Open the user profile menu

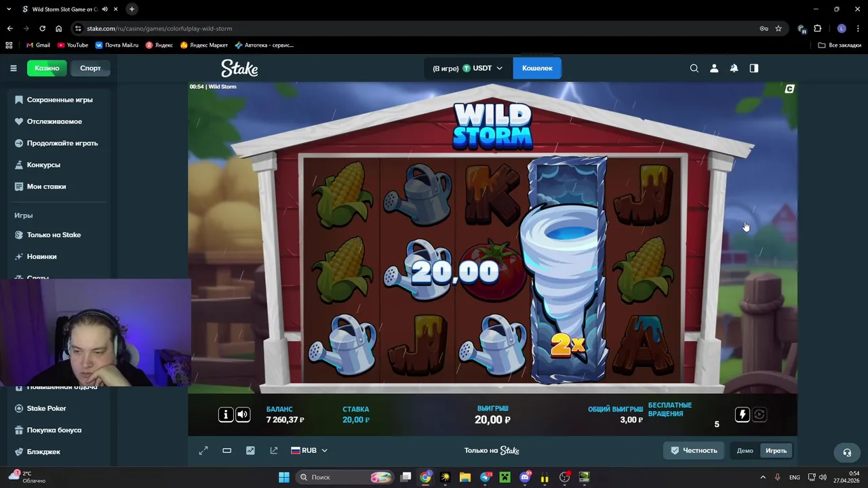(714, 68)
